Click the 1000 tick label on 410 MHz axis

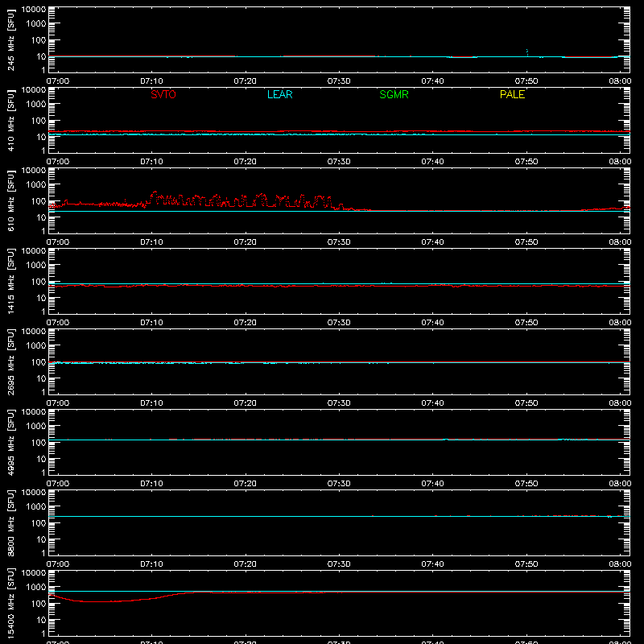(36, 104)
